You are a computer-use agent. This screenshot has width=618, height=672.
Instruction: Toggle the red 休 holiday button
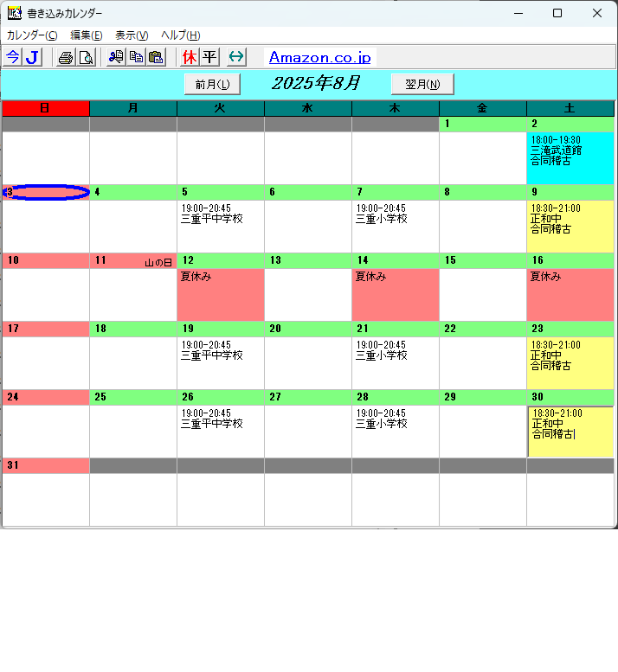tap(190, 57)
